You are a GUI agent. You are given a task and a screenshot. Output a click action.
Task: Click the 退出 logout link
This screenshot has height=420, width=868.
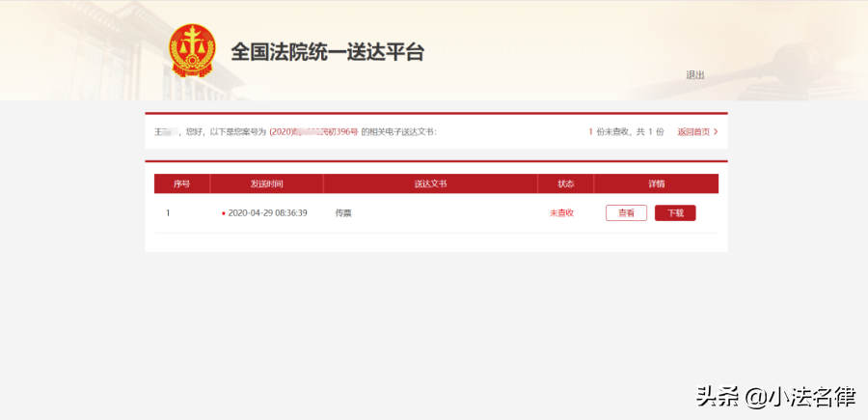pyautogui.click(x=695, y=75)
